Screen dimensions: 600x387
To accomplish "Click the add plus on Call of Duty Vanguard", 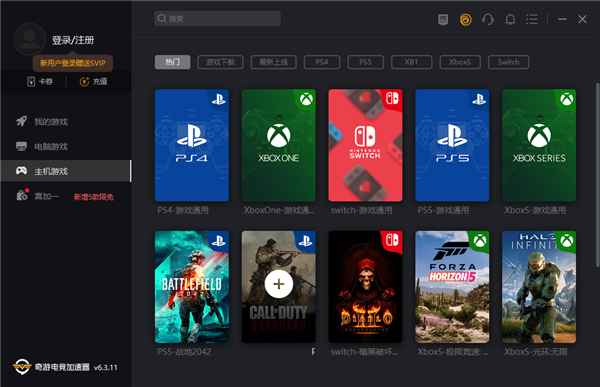I will (279, 284).
